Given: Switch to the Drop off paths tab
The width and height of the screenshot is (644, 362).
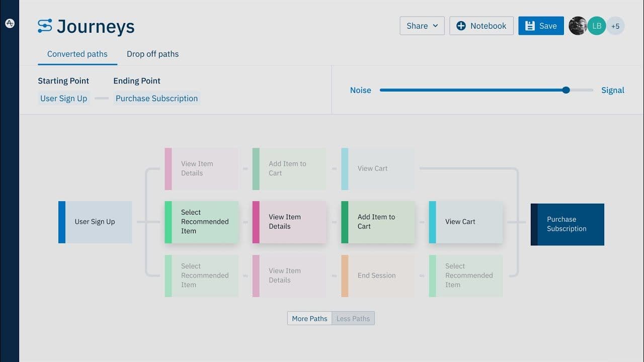Looking at the screenshot, I should pos(152,54).
